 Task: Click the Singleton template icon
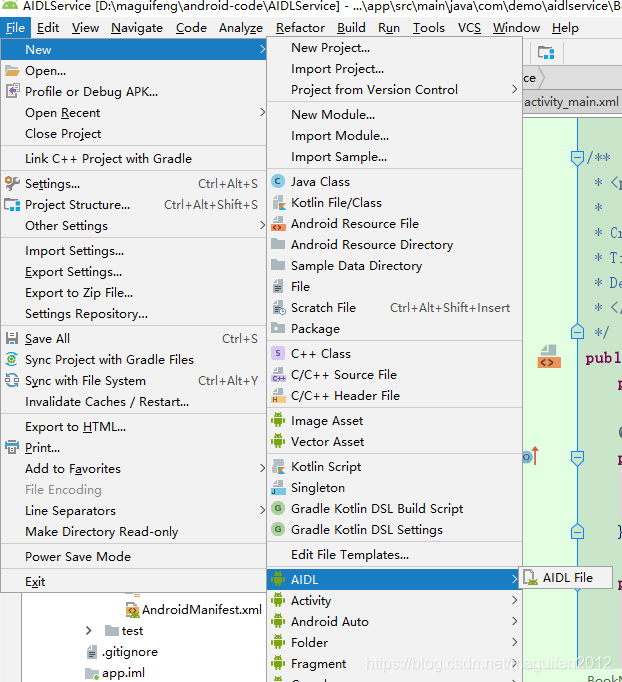pyautogui.click(x=278, y=488)
